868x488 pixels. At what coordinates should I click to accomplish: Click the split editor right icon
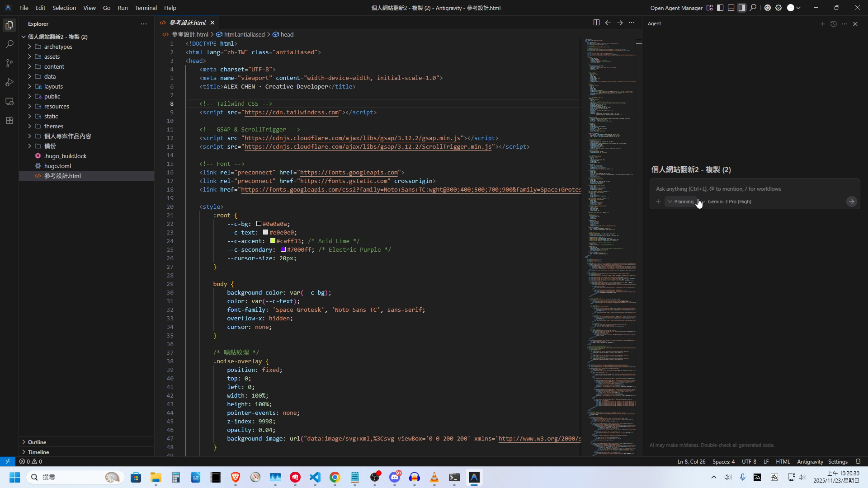[596, 23]
